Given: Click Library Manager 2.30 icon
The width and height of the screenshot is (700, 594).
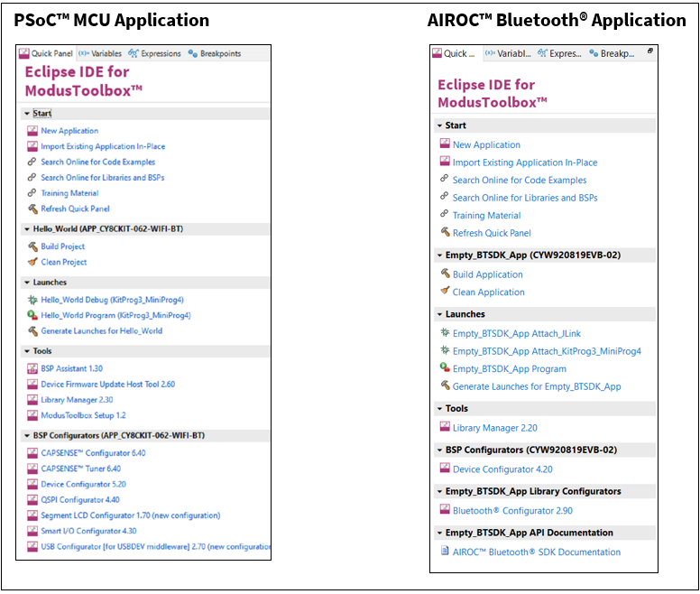Looking at the screenshot, I should [32, 400].
